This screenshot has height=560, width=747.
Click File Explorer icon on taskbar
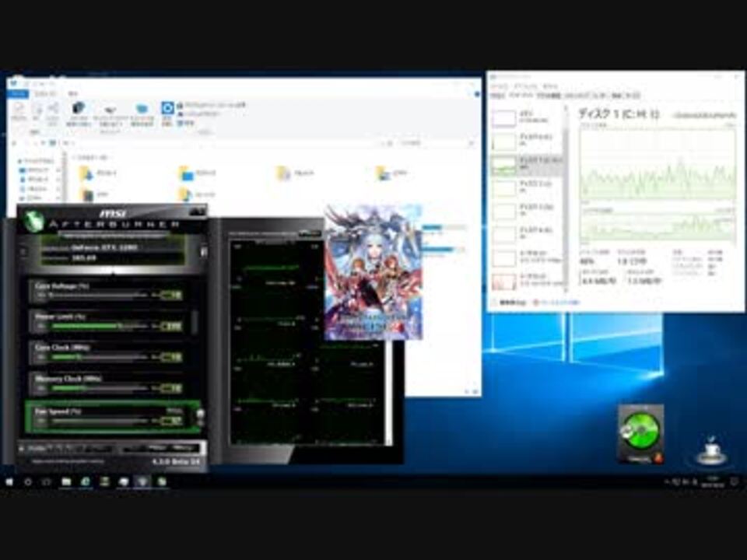(66, 482)
